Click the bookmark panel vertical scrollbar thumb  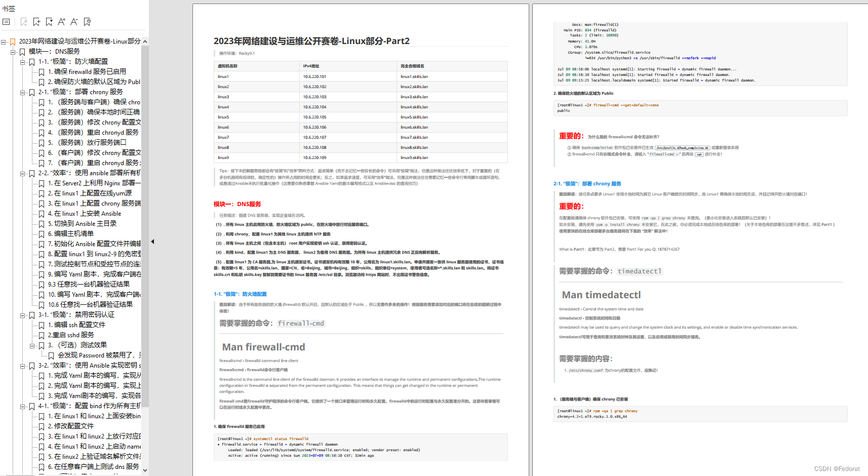click(x=145, y=225)
